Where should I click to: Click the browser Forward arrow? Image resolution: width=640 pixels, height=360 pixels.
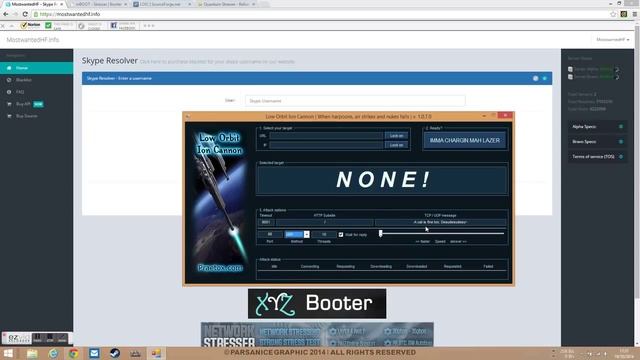click(15, 14)
